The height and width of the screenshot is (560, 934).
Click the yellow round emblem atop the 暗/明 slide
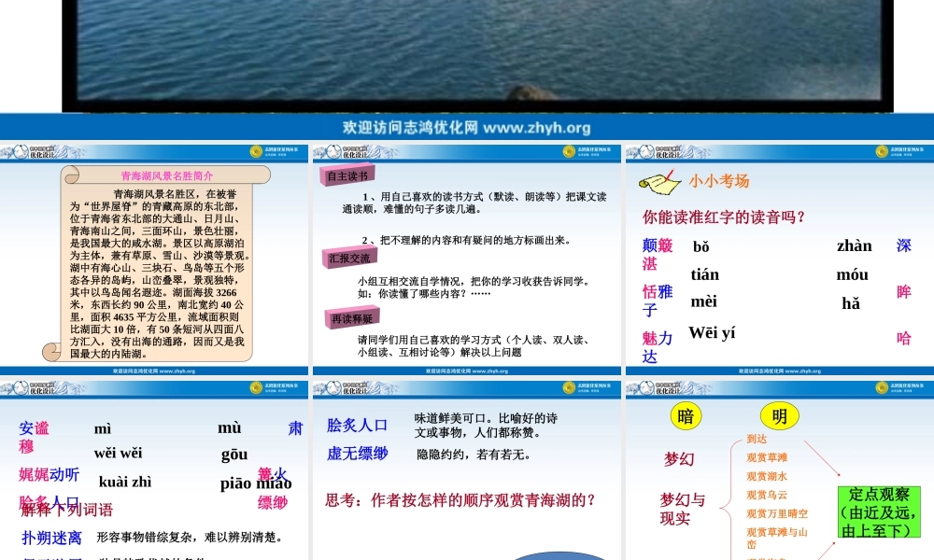click(883, 388)
